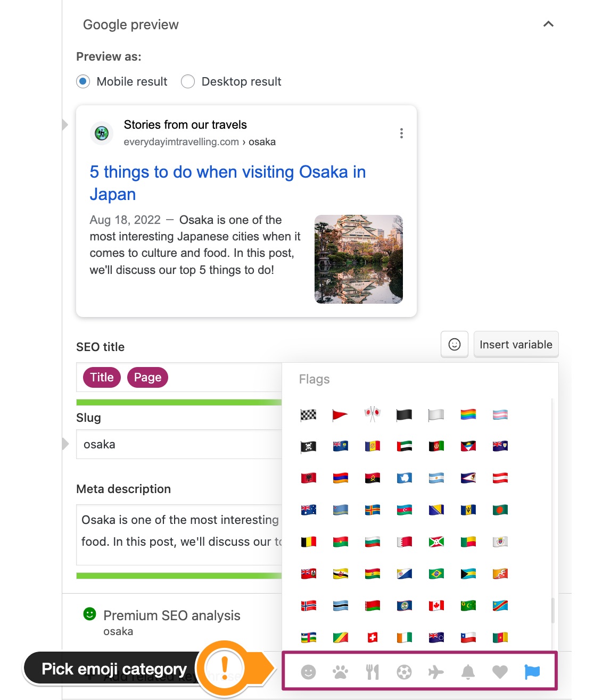
Task: Remove the Page variable tag
Action: click(147, 377)
